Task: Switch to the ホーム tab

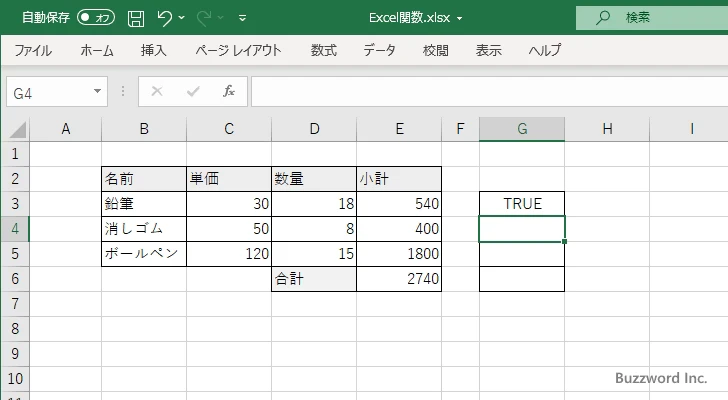Action: pos(97,50)
